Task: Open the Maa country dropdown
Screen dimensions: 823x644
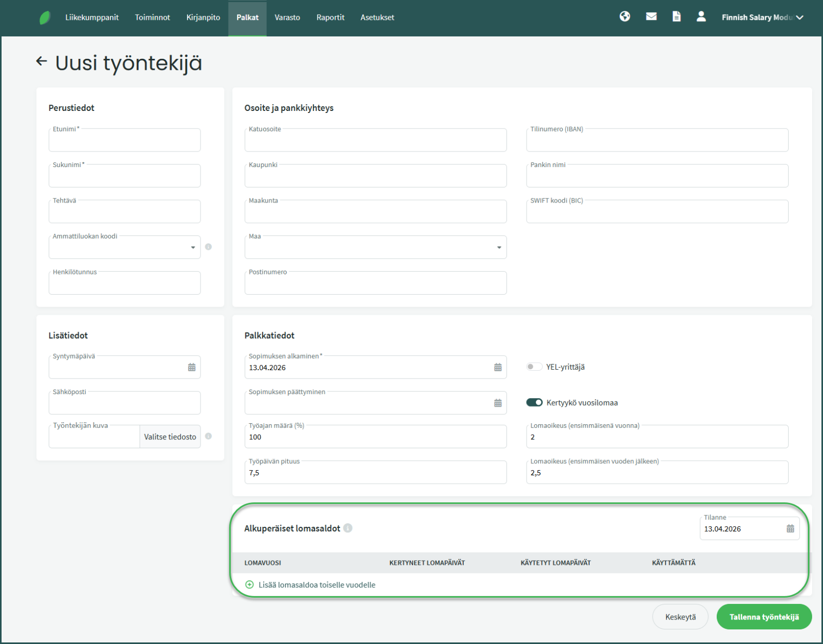Action: point(499,248)
